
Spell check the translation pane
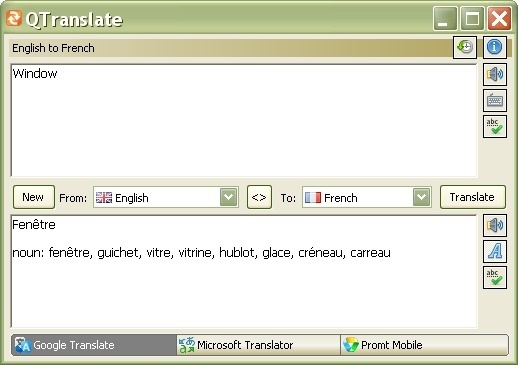(x=495, y=277)
